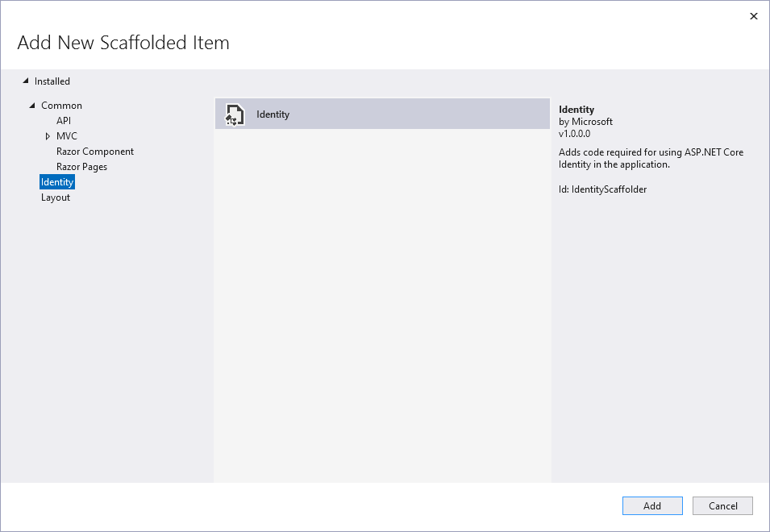Image resolution: width=770 pixels, height=532 pixels.
Task: Select API in the category tree
Action: [x=64, y=121]
